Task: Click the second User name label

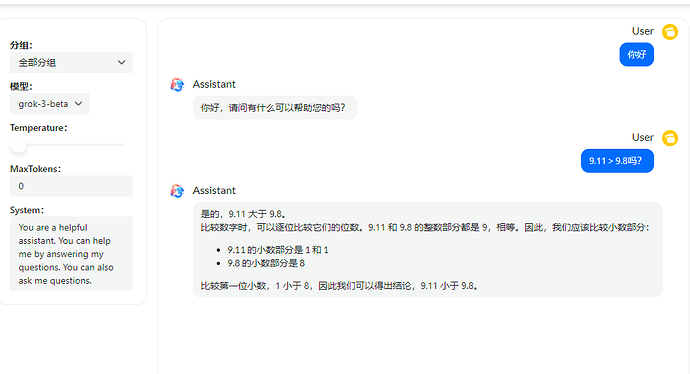Action: pos(643,138)
